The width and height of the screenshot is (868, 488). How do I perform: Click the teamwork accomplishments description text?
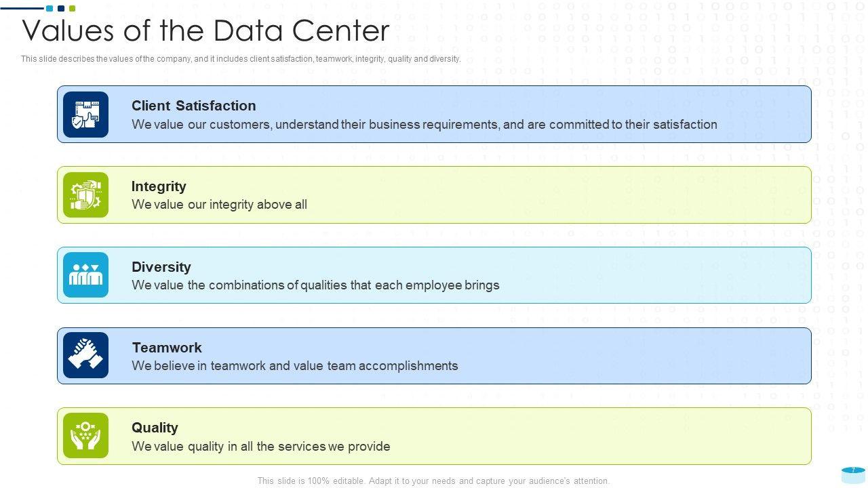(x=295, y=366)
